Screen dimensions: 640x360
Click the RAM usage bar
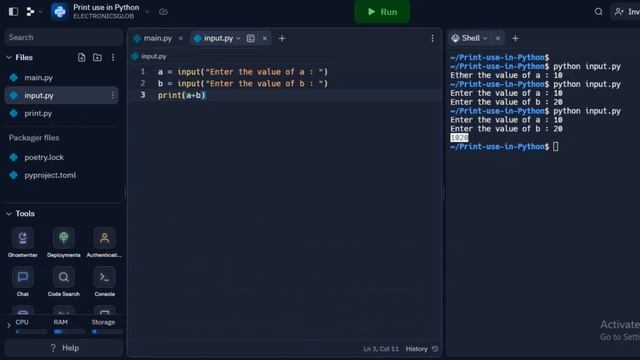[x=69, y=332]
